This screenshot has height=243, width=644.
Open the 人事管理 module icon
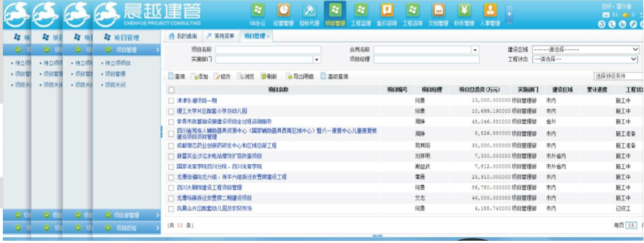click(x=490, y=11)
